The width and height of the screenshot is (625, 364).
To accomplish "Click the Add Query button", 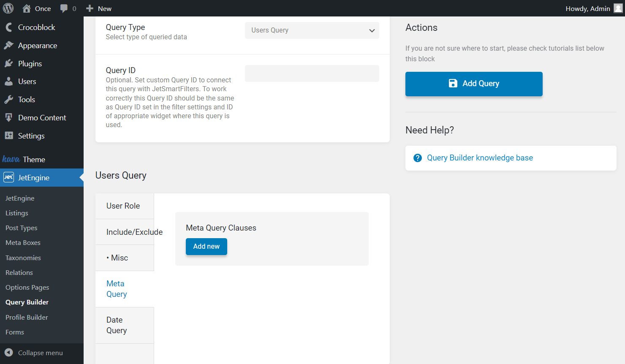I will [474, 84].
